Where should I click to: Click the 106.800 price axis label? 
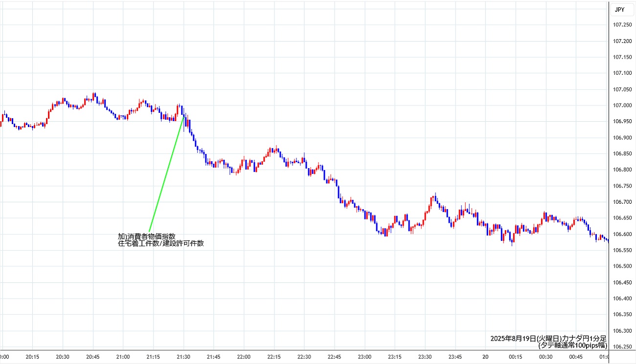pyautogui.click(x=622, y=170)
